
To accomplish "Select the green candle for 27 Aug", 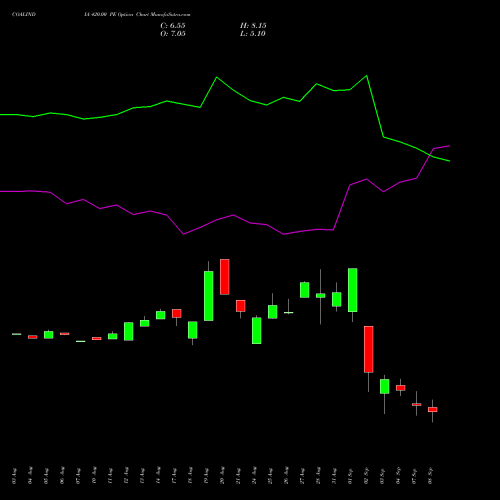I will tap(305, 290).
